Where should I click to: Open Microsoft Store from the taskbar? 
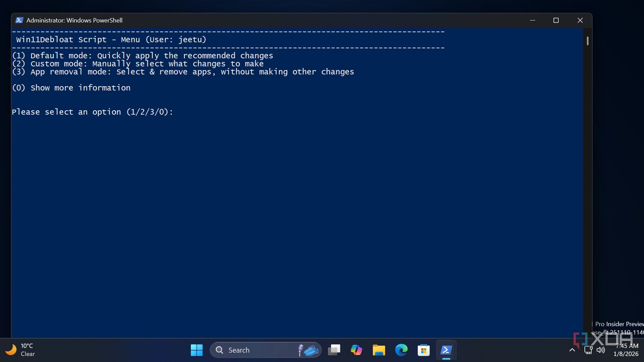[x=424, y=350]
